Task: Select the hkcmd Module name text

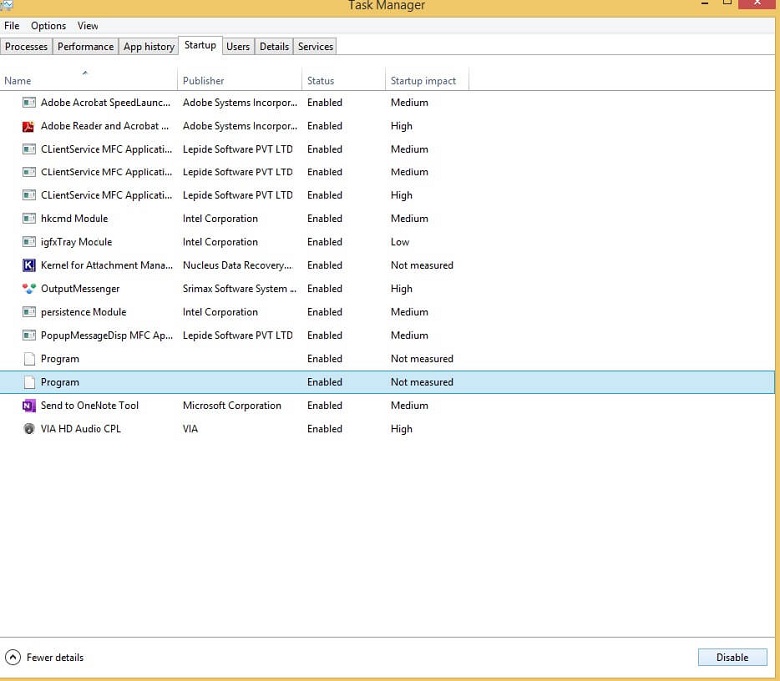Action: 74,218
